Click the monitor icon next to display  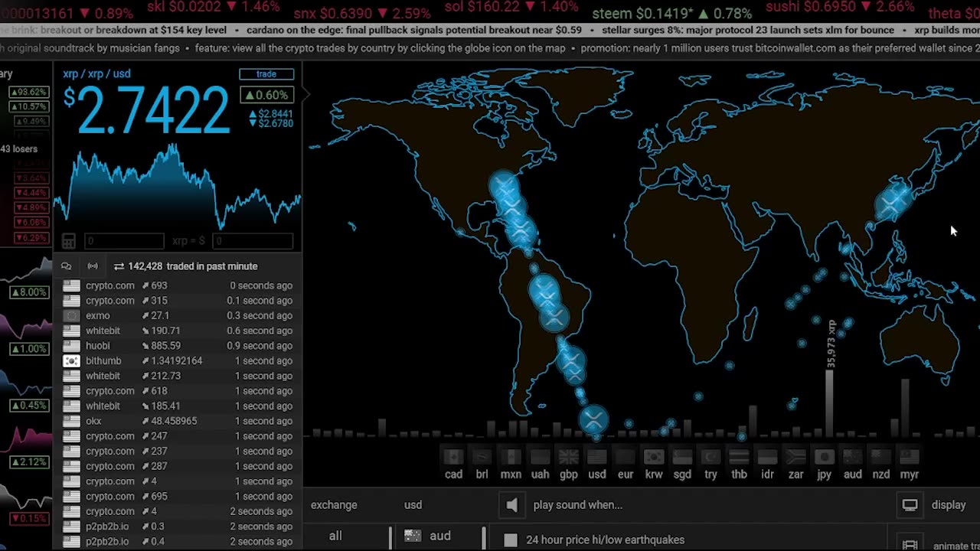pyautogui.click(x=910, y=505)
